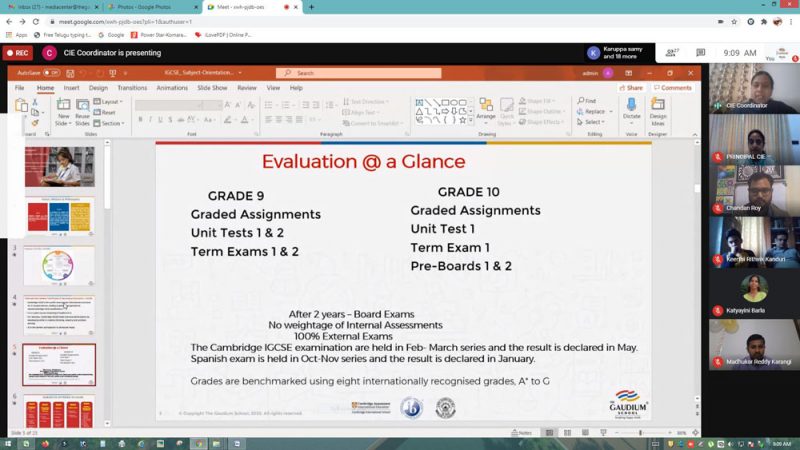
Task: Click the Font Color swatch
Action: point(244,120)
